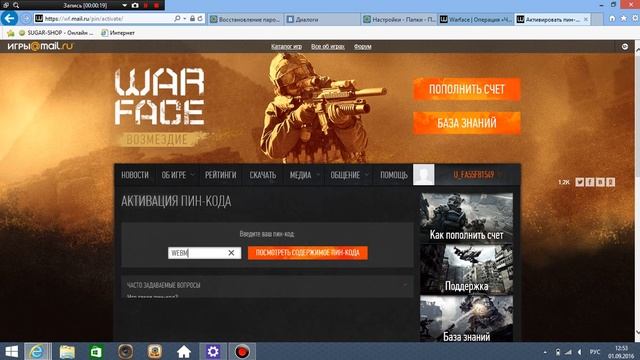Screen dimensions: 640x360
Task: Click the round icon at the top bar's right end
Action: coord(625,47)
